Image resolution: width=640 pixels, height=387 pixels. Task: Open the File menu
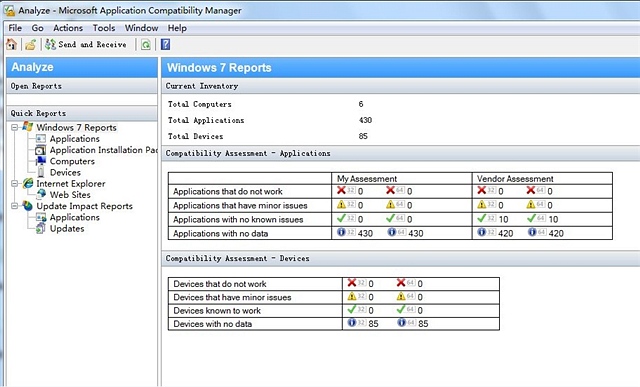pyautogui.click(x=15, y=28)
